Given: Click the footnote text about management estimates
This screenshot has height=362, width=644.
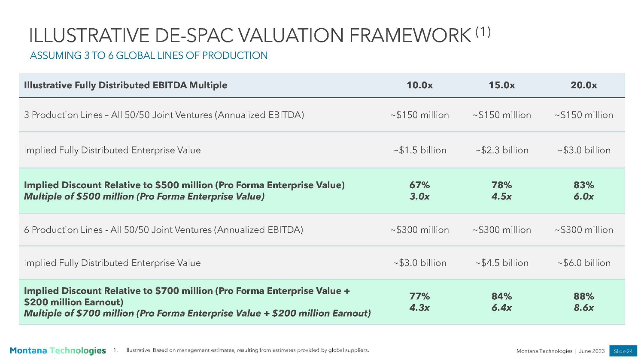Looking at the screenshot, I should click(x=246, y=350).
